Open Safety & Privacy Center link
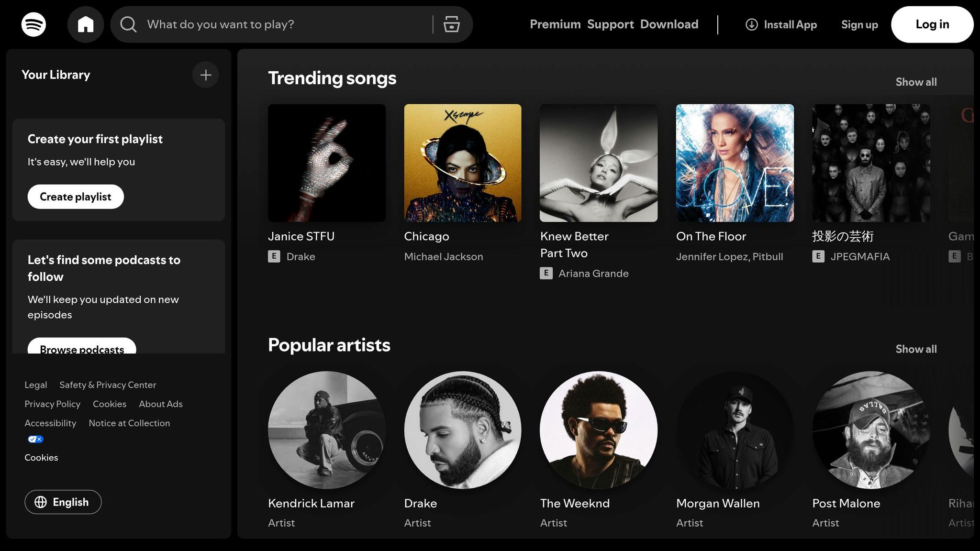The image size is (980, 551). click(x=108, y=385)
